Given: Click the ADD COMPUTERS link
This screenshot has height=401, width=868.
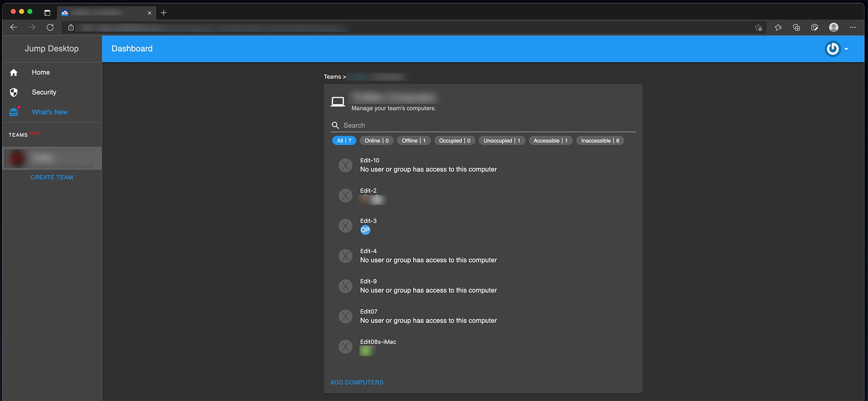Looking at the screenshot, I should point(357,382).
